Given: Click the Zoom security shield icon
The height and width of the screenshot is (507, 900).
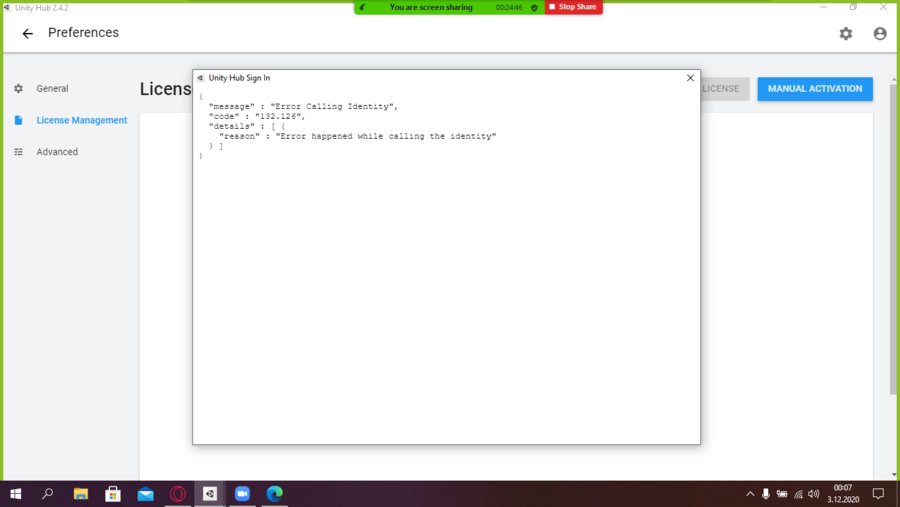Looking at the screenshot, I should pyautogui.click(x=534, y=7).
